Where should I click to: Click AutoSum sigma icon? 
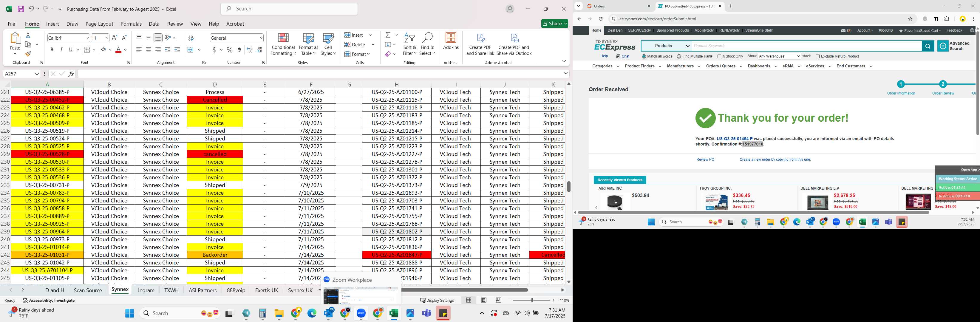click(388, 35)
